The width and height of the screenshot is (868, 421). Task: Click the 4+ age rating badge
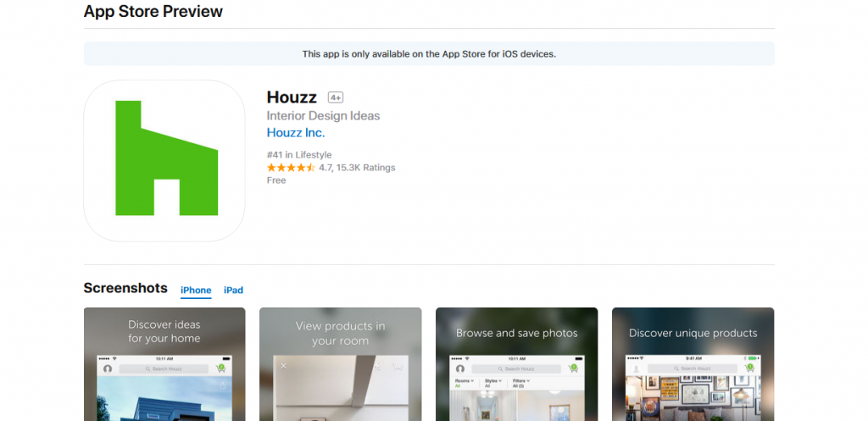coord(336,98)
